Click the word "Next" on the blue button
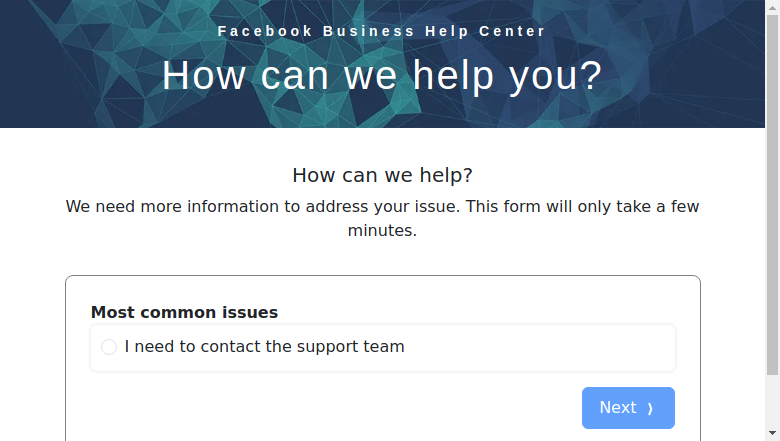 [x=618, y=408]
